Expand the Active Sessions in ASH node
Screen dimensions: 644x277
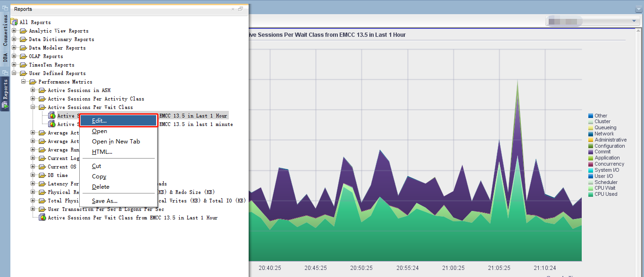[33, 90]
